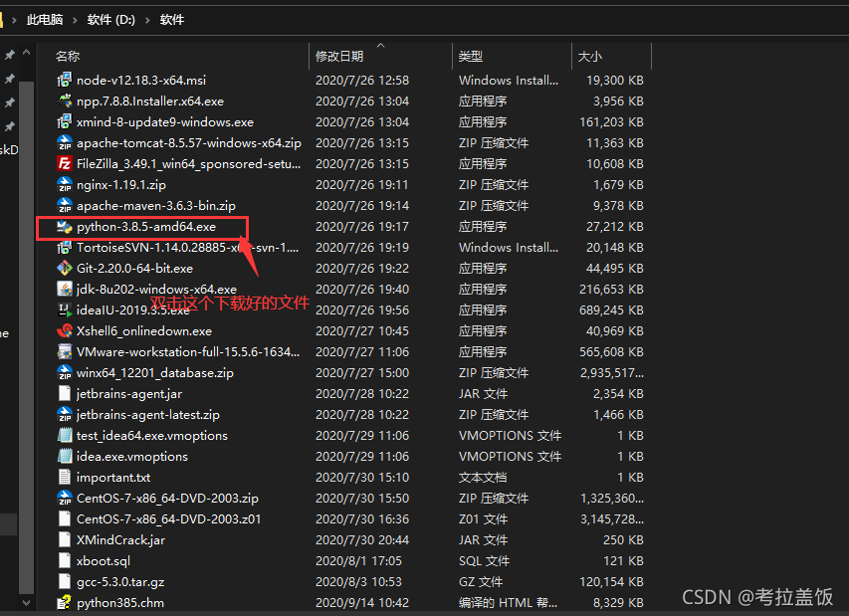Navigate to 此电脑 in the address bar

[45, 20]
